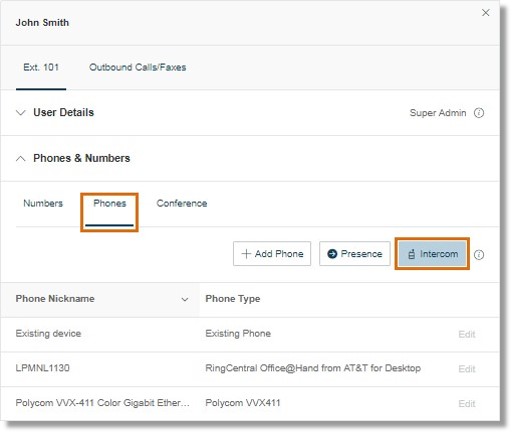Select the Ext. 101 tab
Image resolution: width=513 pixels, height=434 pixels.
click(x=41, y=67)
